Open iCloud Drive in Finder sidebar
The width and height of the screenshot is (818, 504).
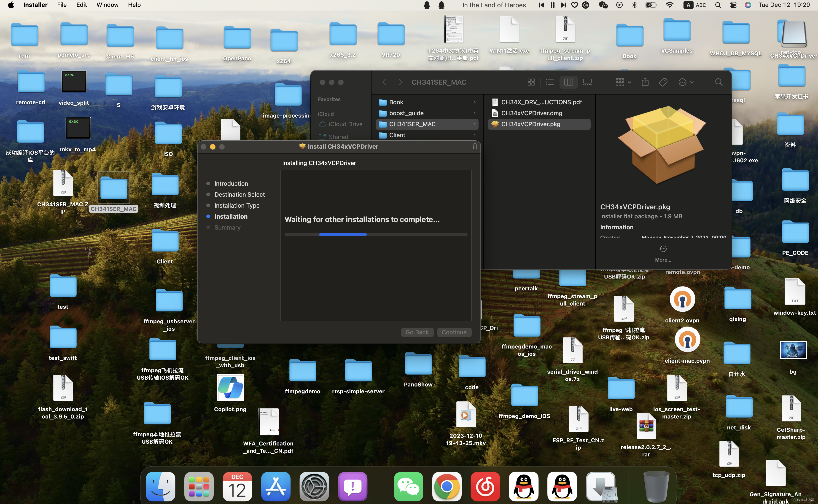341,124
